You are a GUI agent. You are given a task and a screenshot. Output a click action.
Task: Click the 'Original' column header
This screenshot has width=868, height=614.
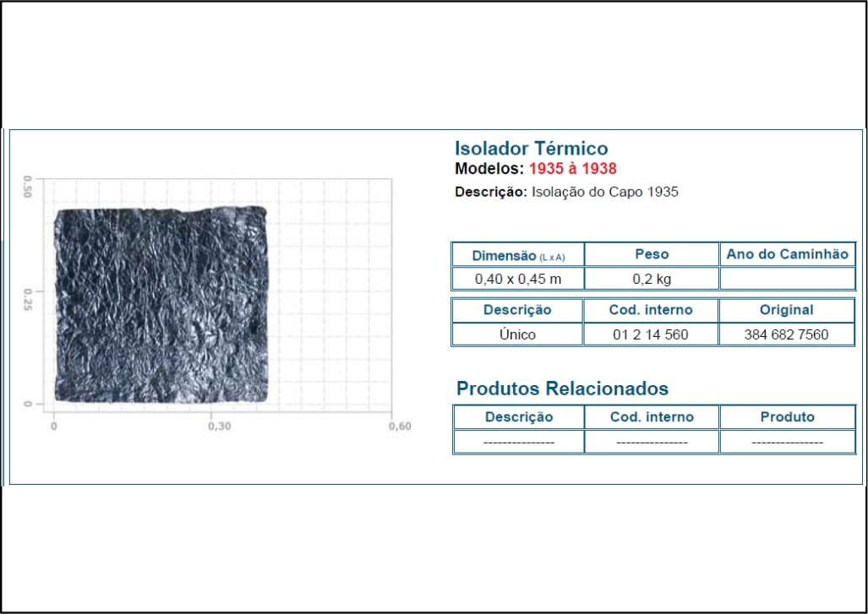click(x=786, y=310)
